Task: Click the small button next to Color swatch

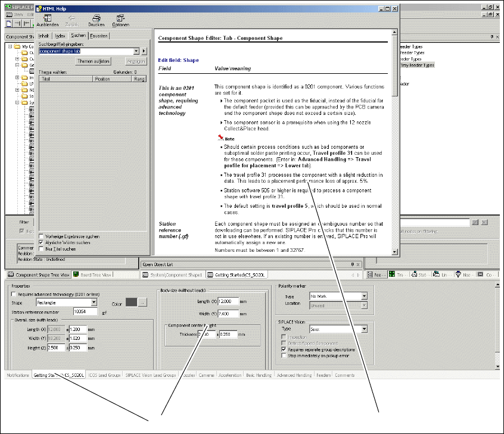Action: pos(142,303)
